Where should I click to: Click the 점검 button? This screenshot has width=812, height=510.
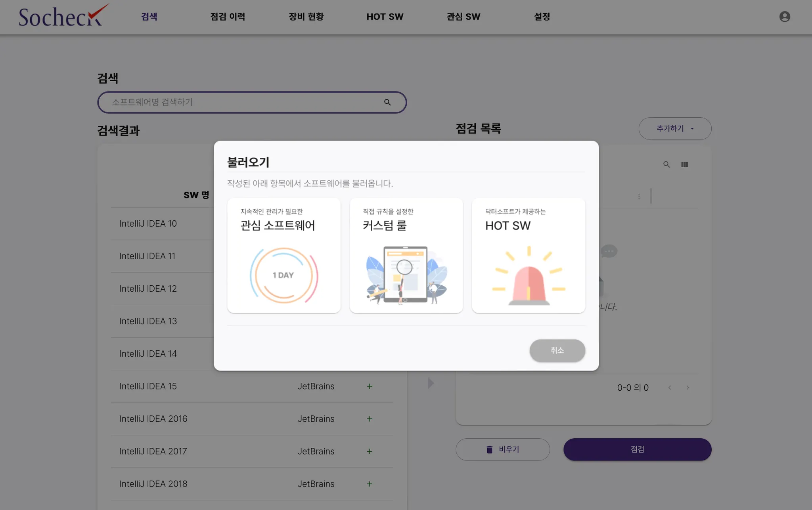(x=637, y=449)
